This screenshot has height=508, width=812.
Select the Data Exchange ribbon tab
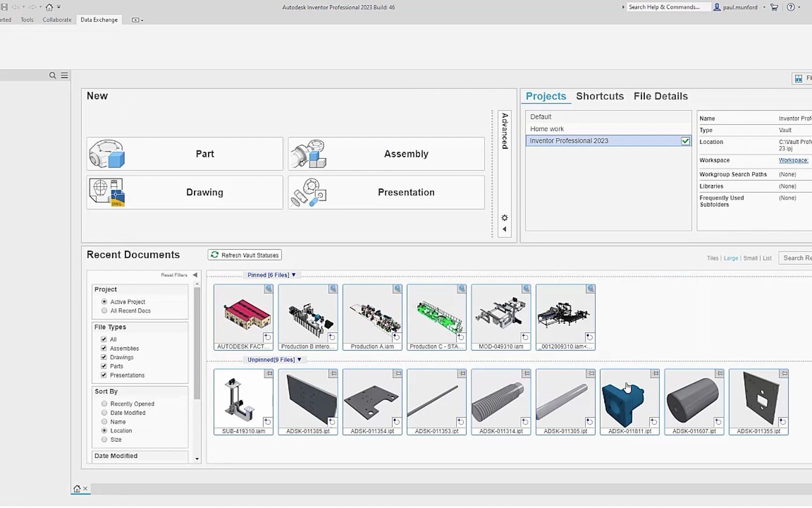[99, 20]
